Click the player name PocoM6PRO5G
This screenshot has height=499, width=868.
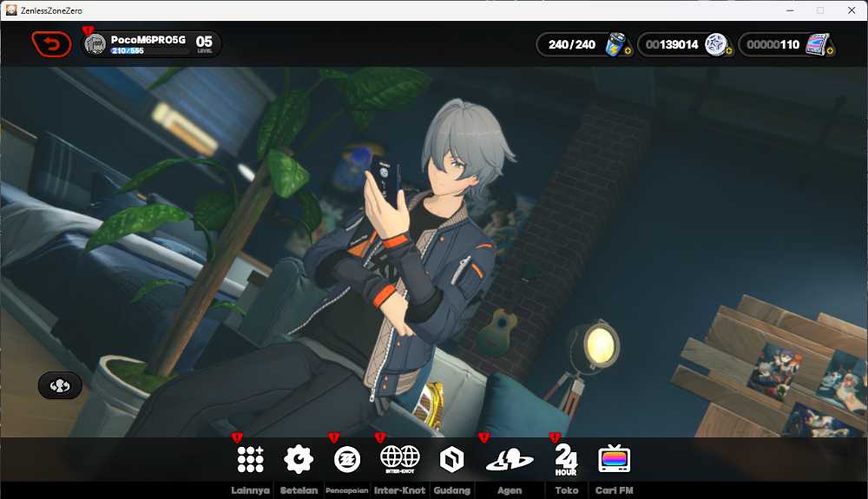click(x=148, y=40)
